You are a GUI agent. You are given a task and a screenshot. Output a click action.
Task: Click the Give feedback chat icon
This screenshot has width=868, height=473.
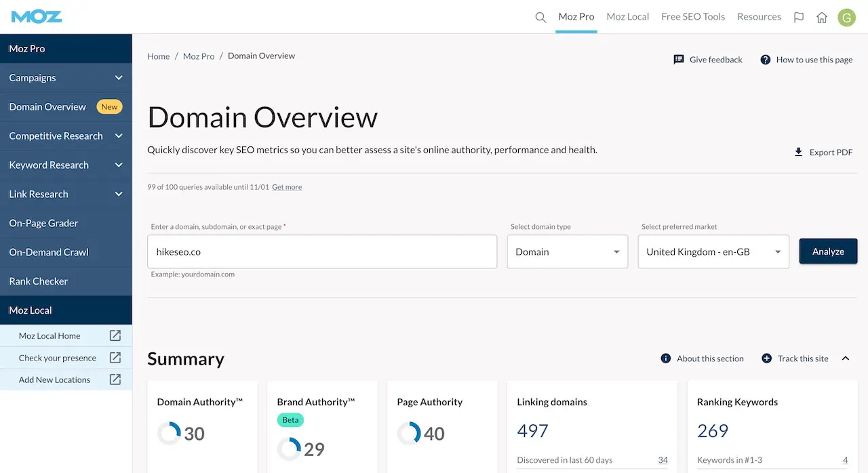tap(679, 60)
